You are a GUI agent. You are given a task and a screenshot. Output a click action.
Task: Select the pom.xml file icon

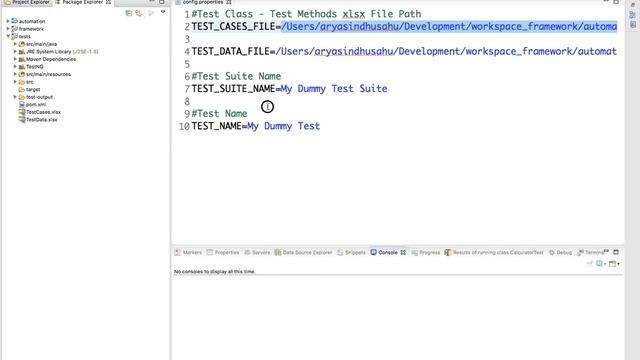click(22, 104)
